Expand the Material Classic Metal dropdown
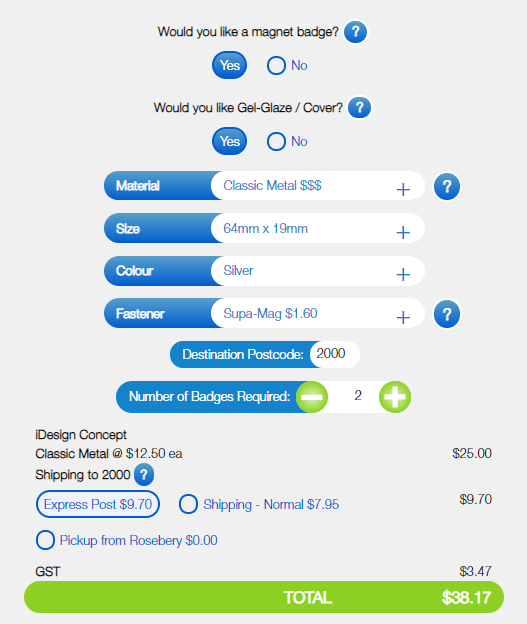527x624 pixels. (318, 186)
